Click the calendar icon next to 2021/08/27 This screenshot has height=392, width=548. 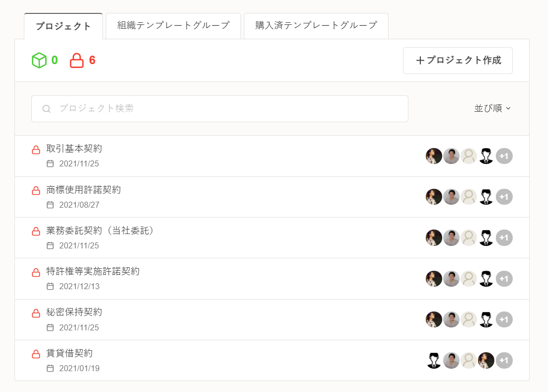(50, 205)
